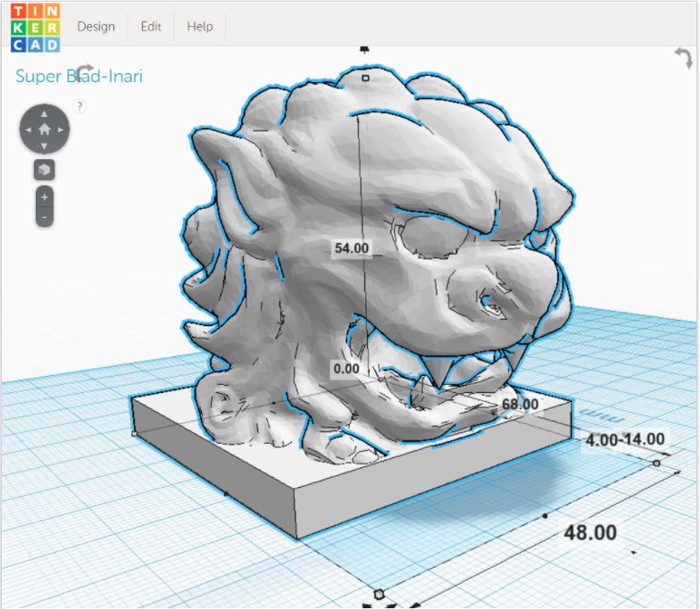Click the 0.00 elevation value

point(346,369)
